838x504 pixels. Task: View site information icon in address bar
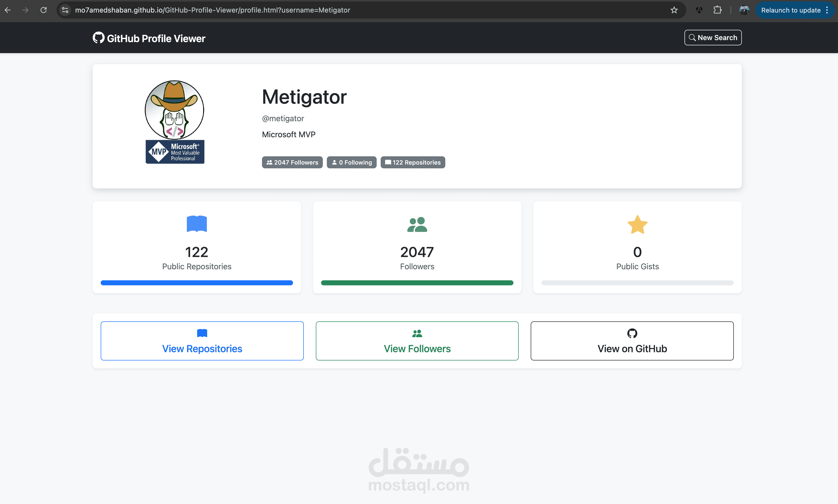coord(65,10)
